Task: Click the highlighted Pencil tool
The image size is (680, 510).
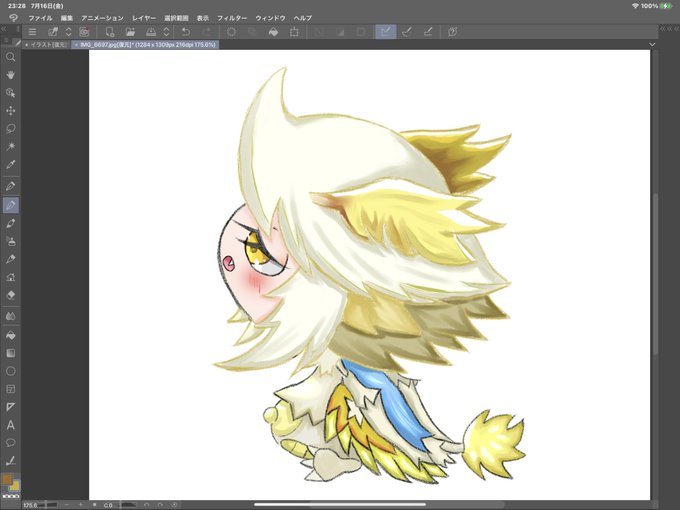Action: tap(10, 205)
